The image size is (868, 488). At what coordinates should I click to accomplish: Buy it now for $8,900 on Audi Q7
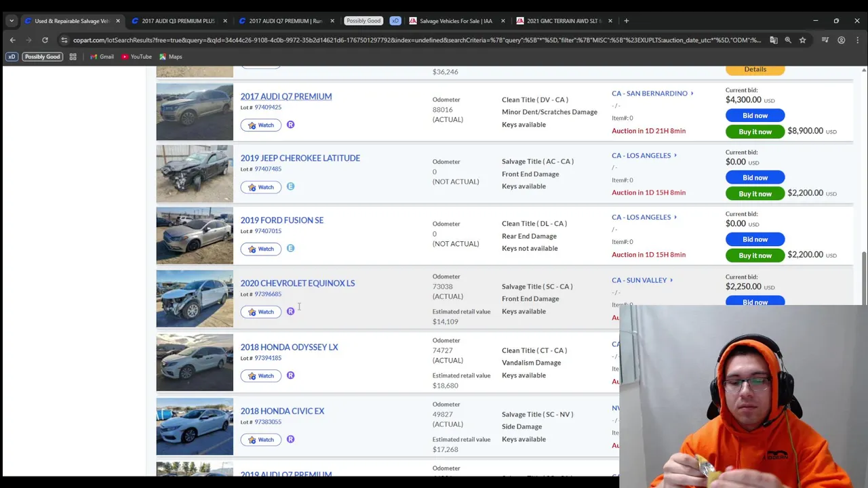click(x=755, y=131)
